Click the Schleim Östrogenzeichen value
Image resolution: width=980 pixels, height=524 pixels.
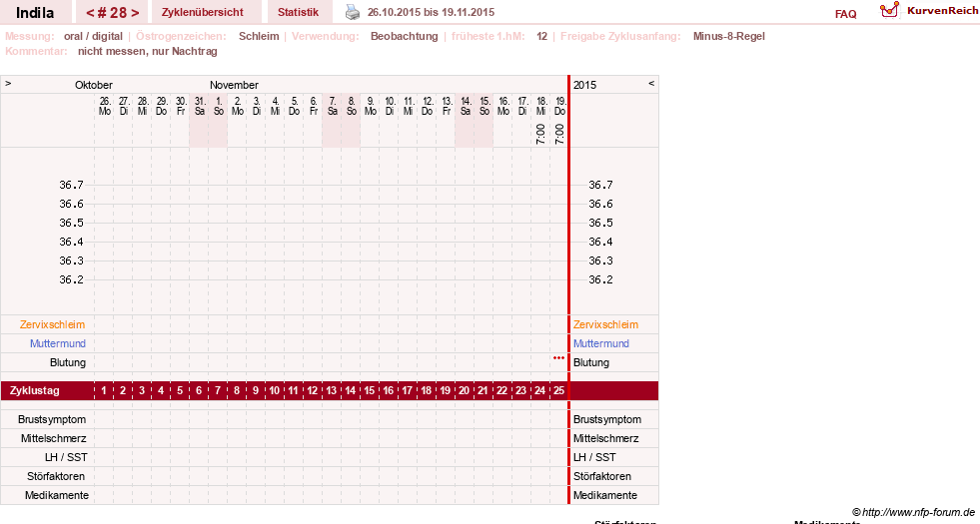pyautogui.click(x=259, y=36)
